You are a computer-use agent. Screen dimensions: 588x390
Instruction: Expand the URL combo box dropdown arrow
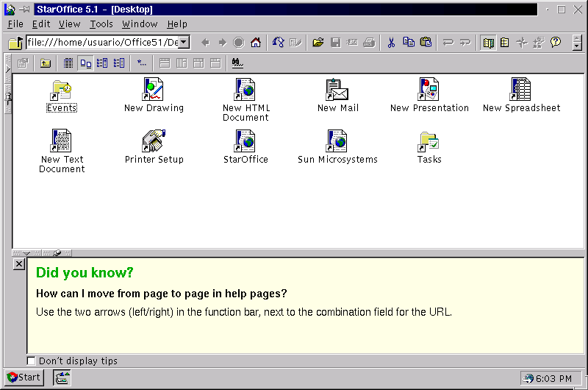click(184, 43)
